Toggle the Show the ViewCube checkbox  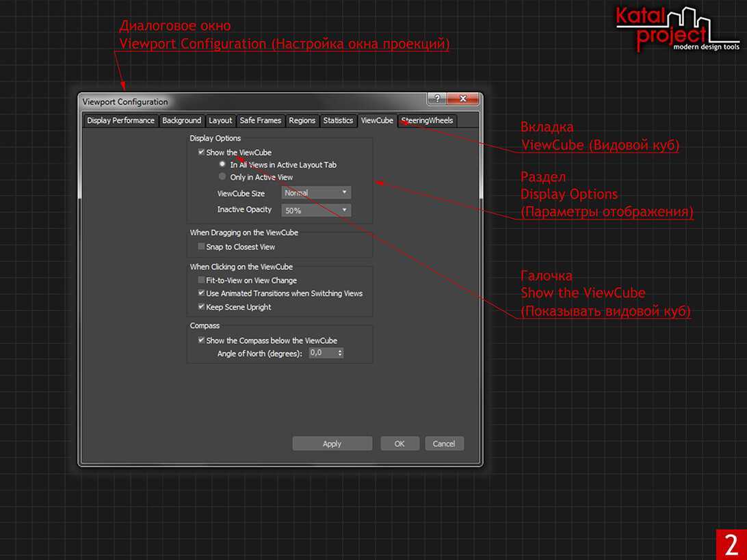pos(201,152)
